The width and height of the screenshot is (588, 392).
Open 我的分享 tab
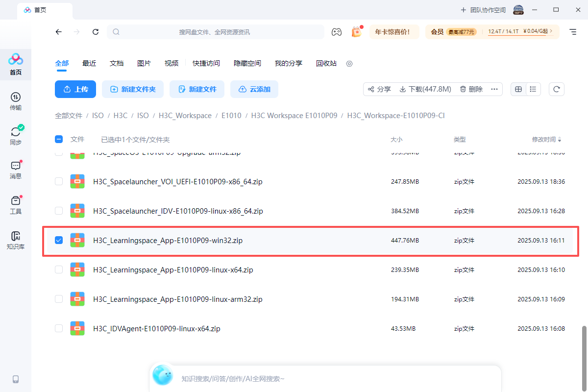tap(289, 63)
